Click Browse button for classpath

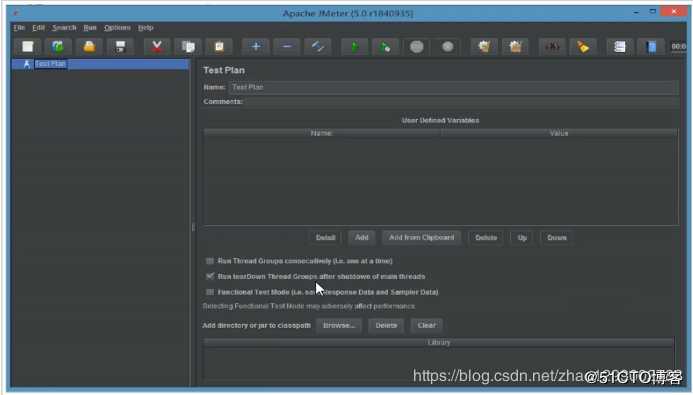(339, 326)
